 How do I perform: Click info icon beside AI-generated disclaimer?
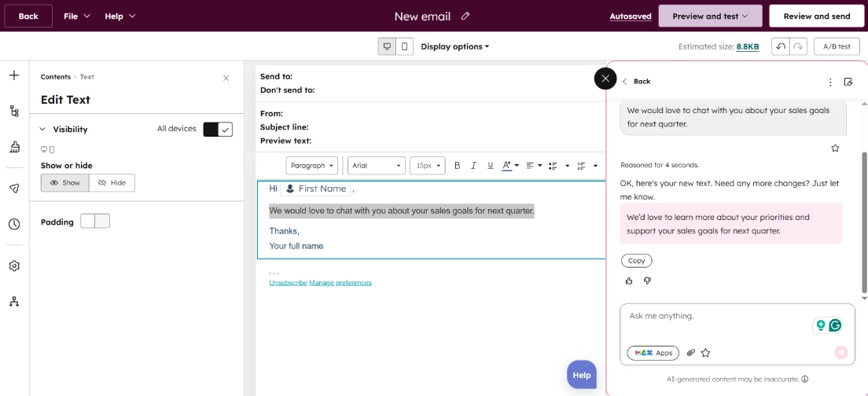click(x=804, y=379)
